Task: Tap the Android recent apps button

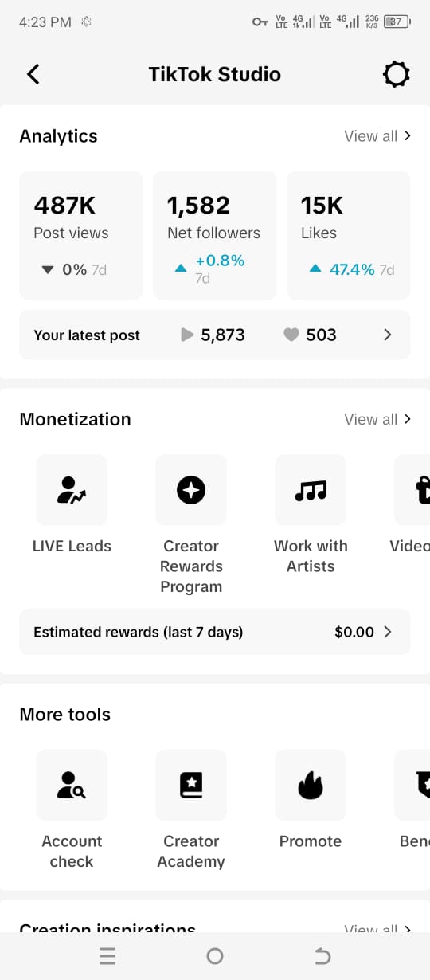Action: [107, 956]
